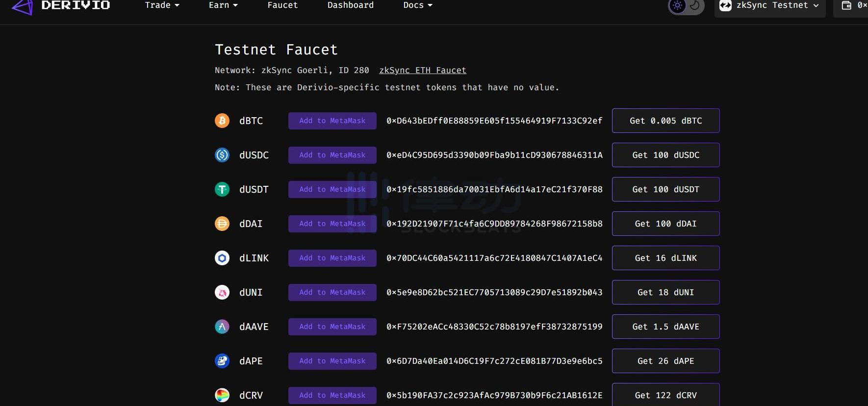Click the dAAVE token name label

tap(254, 327)
